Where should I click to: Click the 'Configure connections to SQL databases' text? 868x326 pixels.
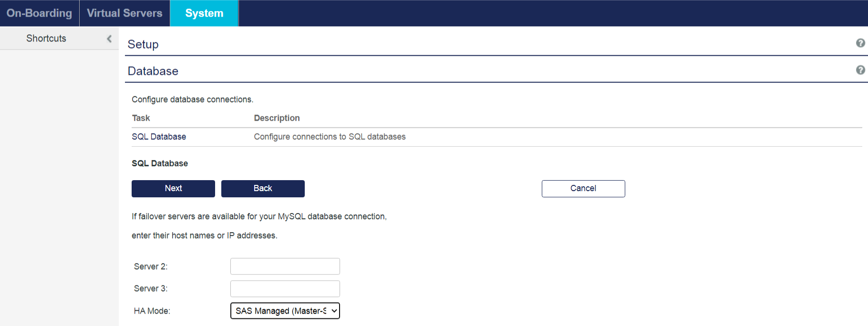[x=330, y=137]
